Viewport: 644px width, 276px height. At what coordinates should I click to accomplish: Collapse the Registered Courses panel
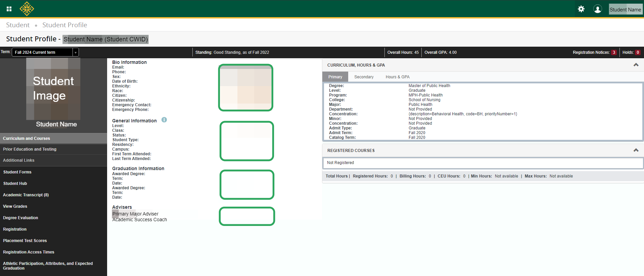click(x=636, y=150)
